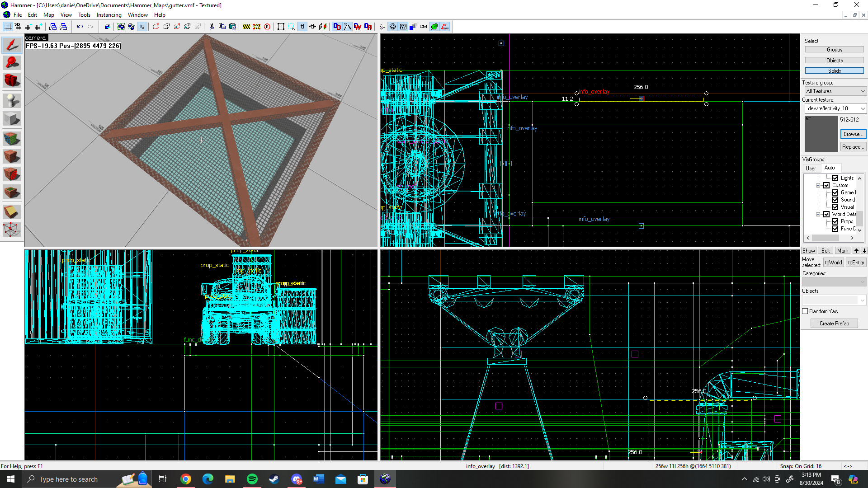Open the File menu
Viewport: 868px width, 488px height.
pyautogui.click(x=18, y=15)
